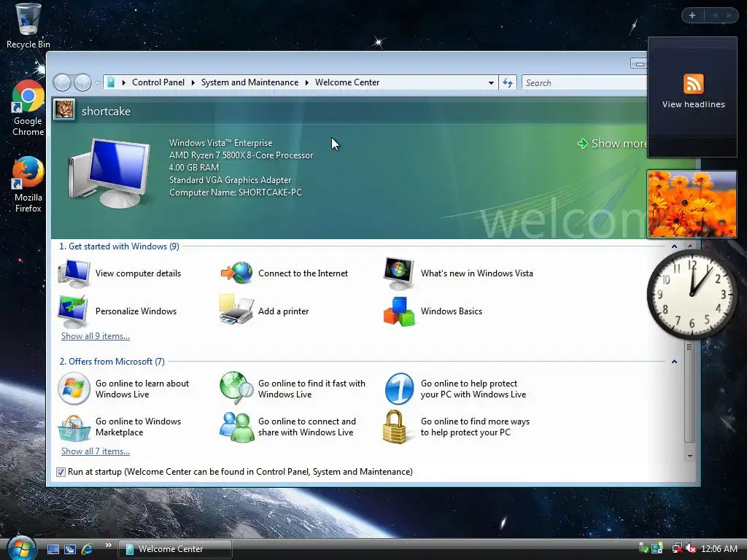Expand the arrow after System and Maintenance
This screenshot has width=747, height=560.
(x=307, y=83)
